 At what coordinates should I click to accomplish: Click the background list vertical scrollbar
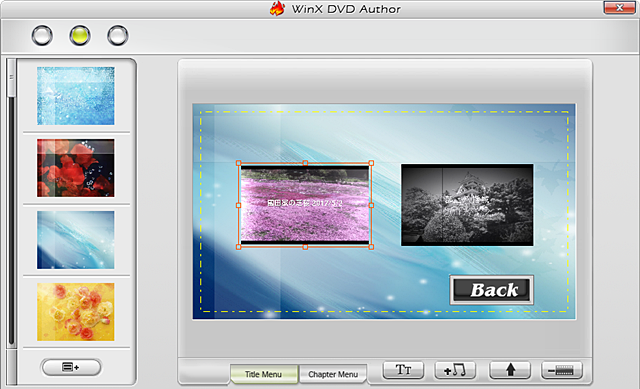tap(11, 220)
